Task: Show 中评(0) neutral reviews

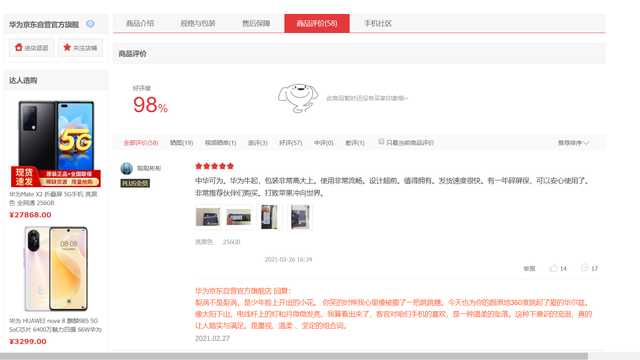Action: pyautogui.click(x=324, y=143)
